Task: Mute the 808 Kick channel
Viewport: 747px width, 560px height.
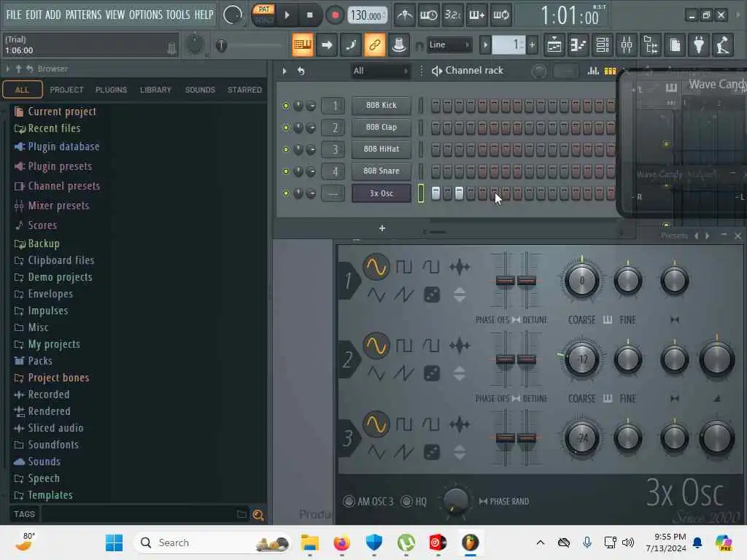Action: point(286,106)
